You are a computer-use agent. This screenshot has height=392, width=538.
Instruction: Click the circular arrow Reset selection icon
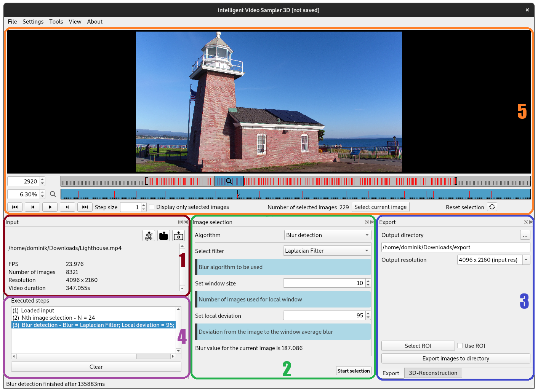point(492,207)
